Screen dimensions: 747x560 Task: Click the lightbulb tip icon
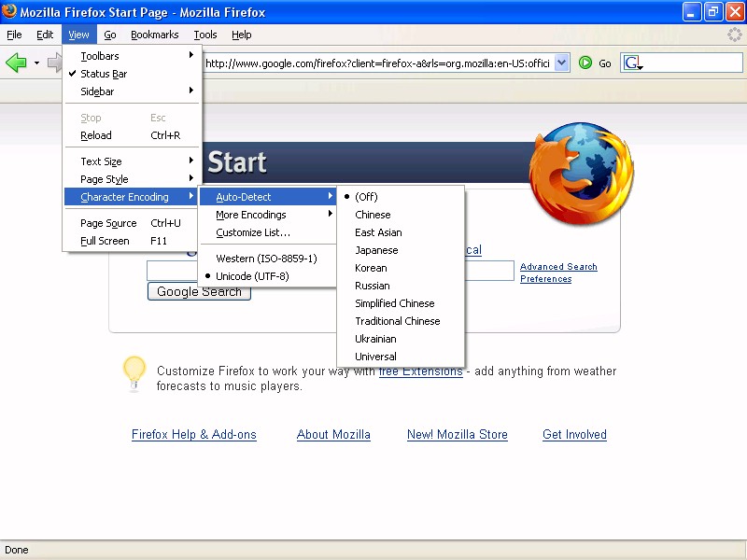coord(134,374)
